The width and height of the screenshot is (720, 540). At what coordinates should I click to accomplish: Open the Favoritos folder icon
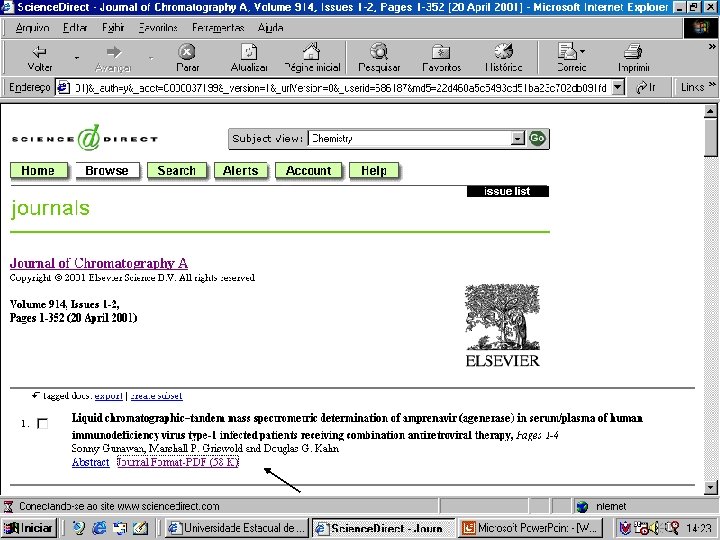click(x=441, y=52)
